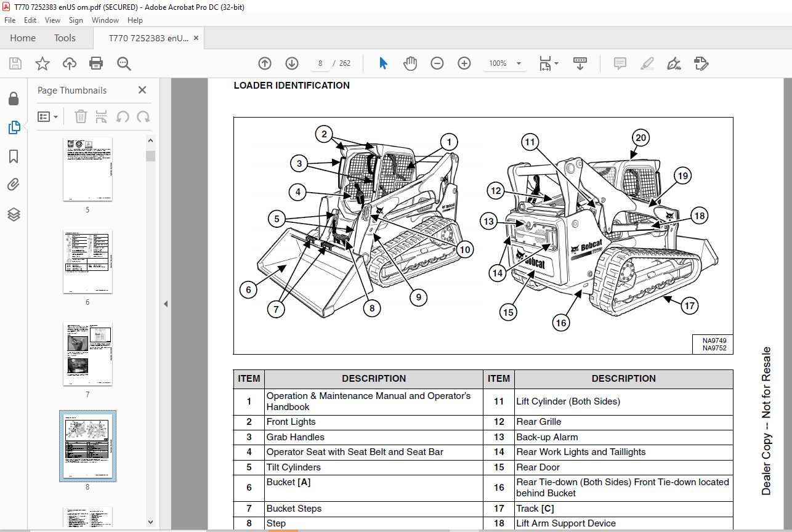Click the page number input field

[x=320, y=63]
